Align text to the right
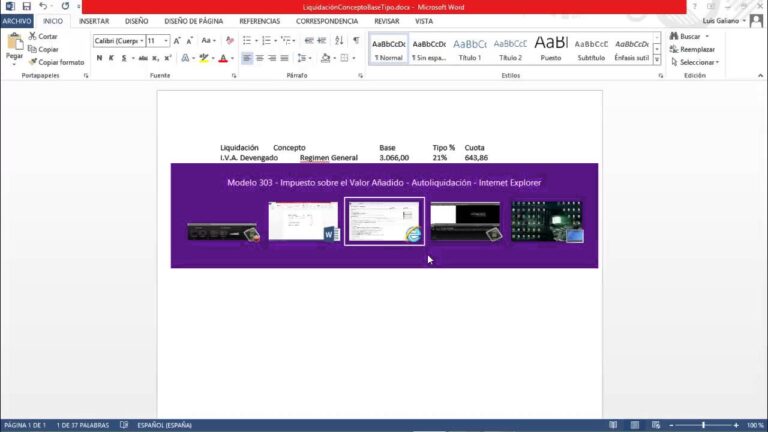The image size is (768, 432). coord(272,58)
